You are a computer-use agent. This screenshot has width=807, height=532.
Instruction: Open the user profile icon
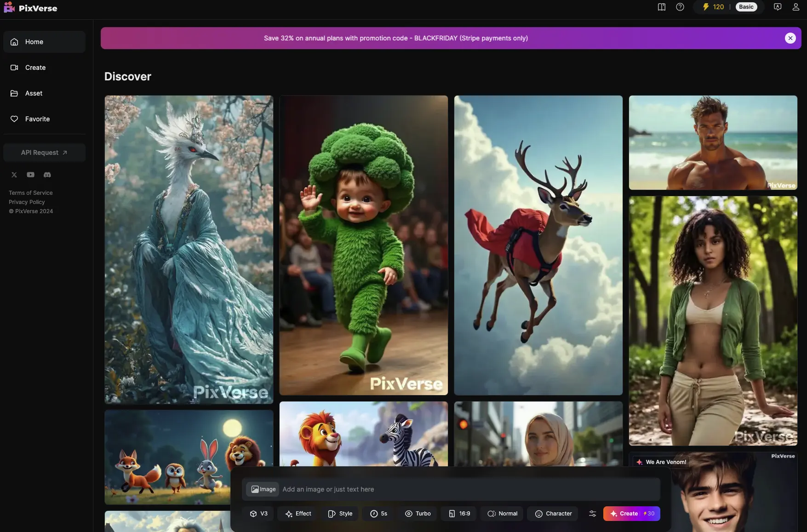pos(796,7)
